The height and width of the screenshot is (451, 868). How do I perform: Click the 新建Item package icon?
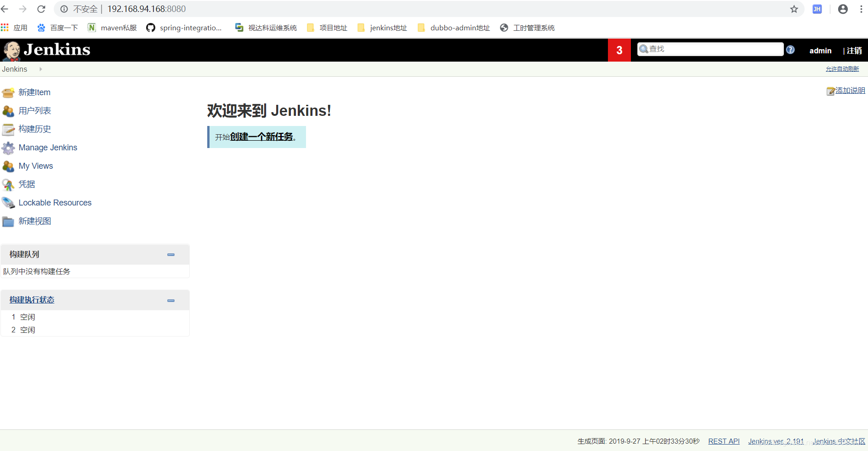pos(8,92)
